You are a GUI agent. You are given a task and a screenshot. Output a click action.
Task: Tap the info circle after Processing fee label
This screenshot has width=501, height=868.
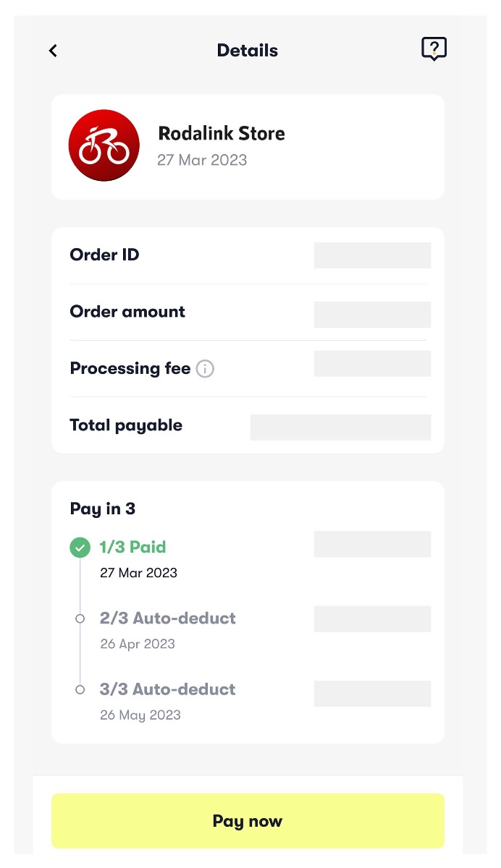[205, 369]
